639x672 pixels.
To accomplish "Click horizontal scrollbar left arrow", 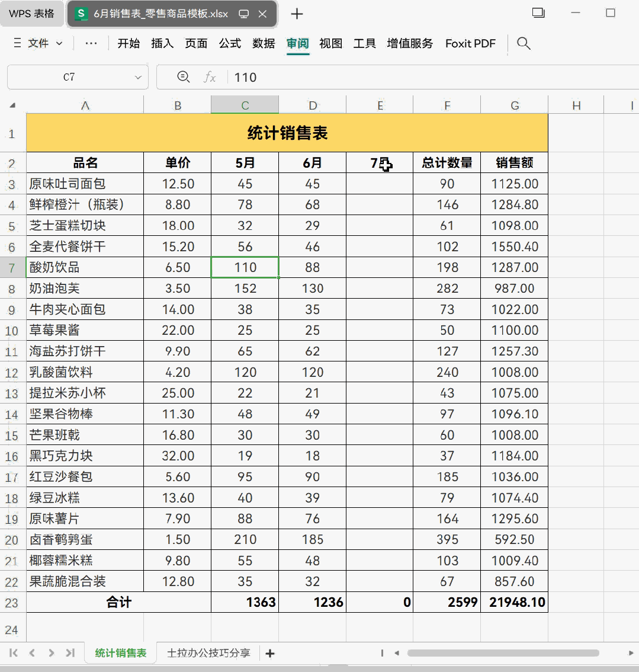I will tap(397, 652).
